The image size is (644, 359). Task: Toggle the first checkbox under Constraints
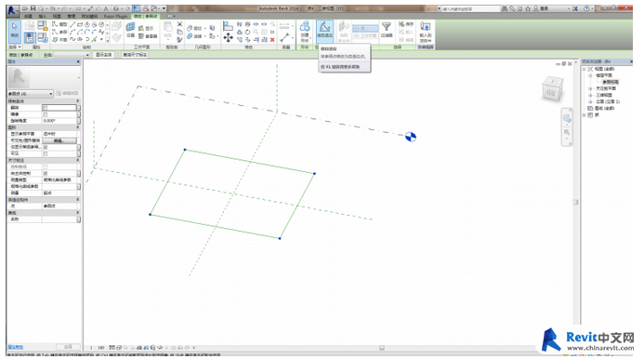pyautogui.click(x=46, y=108)
